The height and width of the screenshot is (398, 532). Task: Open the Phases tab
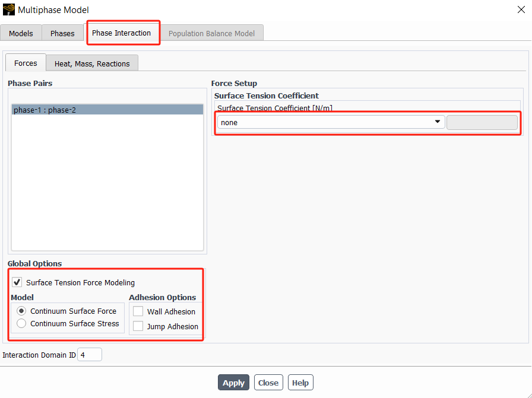62,33
